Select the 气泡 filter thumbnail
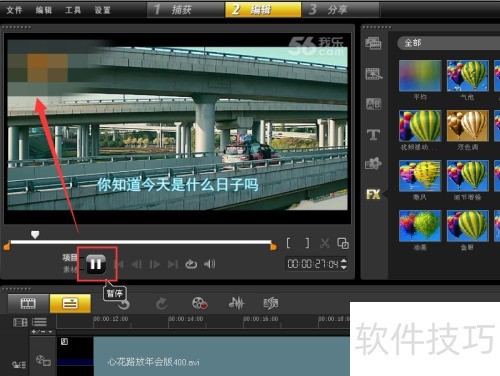 468,76
